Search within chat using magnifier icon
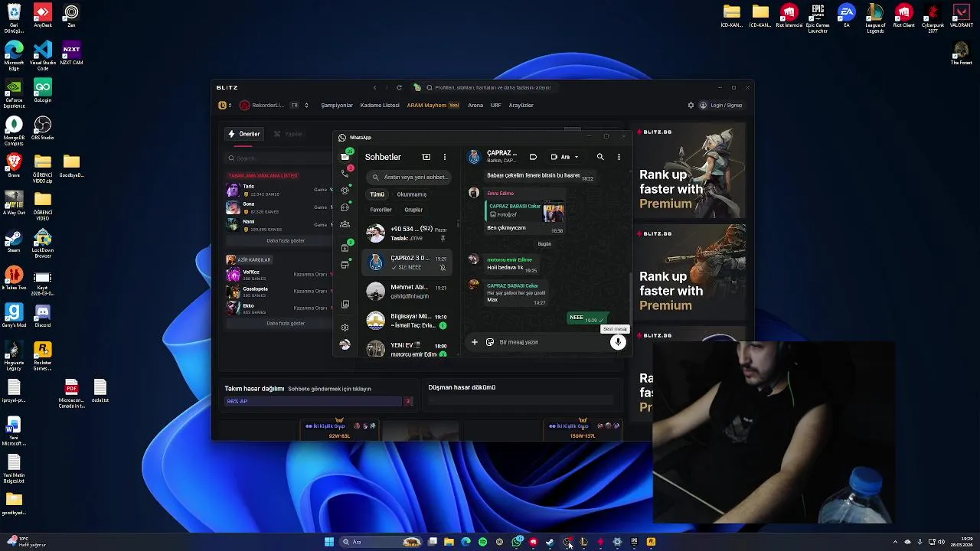This screenshot has height=551, width=980. 600,157
